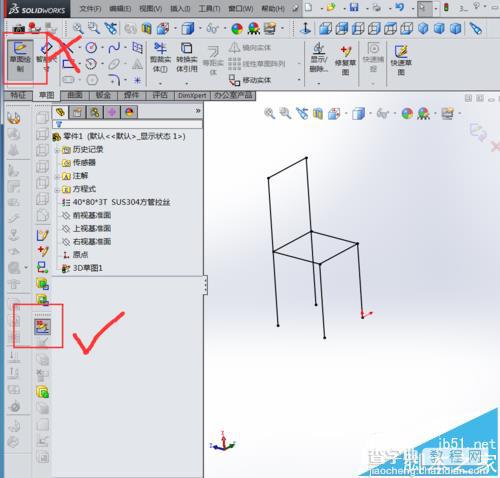
Task: Open the dropdown arrow beside 移动实体
Action: tap(299, 80)
